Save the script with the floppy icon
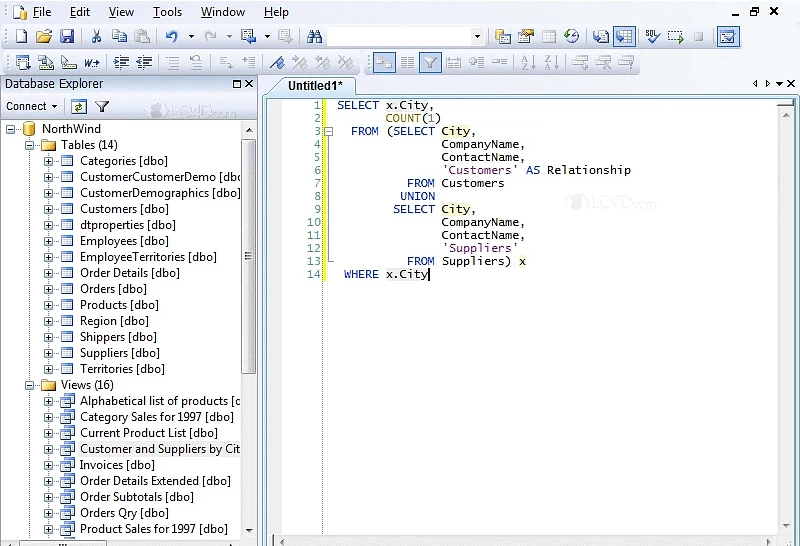Viewport: 800px width, 546px height. point(67,37)
